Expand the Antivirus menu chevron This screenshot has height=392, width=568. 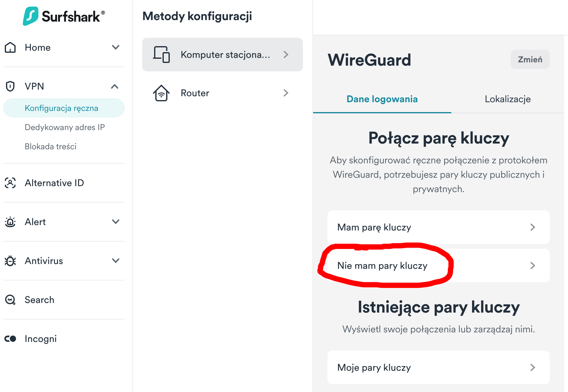[115, 261]
